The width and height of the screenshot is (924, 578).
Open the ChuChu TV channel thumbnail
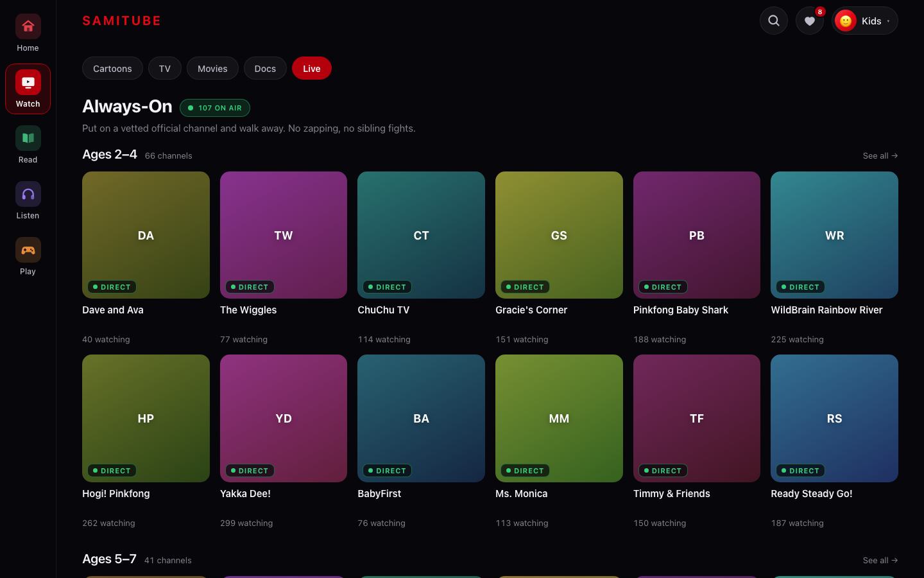(421, 235)
